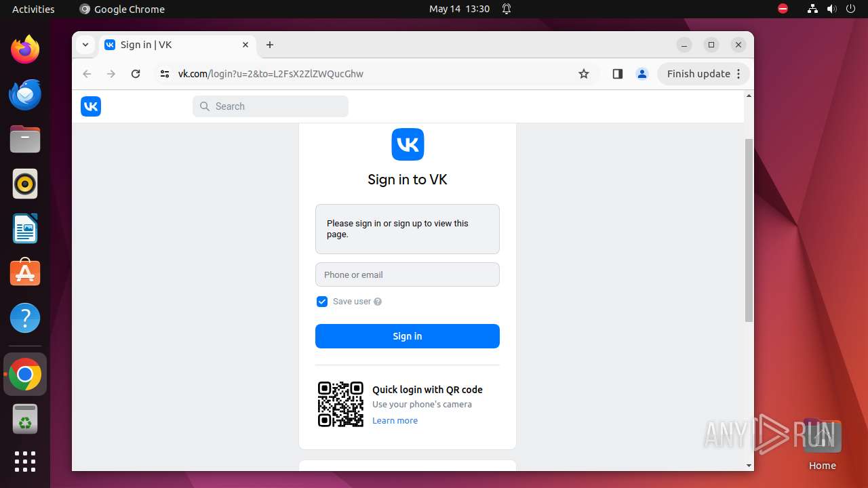The width and height of the screenshot is (868, 488).
Task: Open network status icon in the system tray
Action: pos(812,9)
